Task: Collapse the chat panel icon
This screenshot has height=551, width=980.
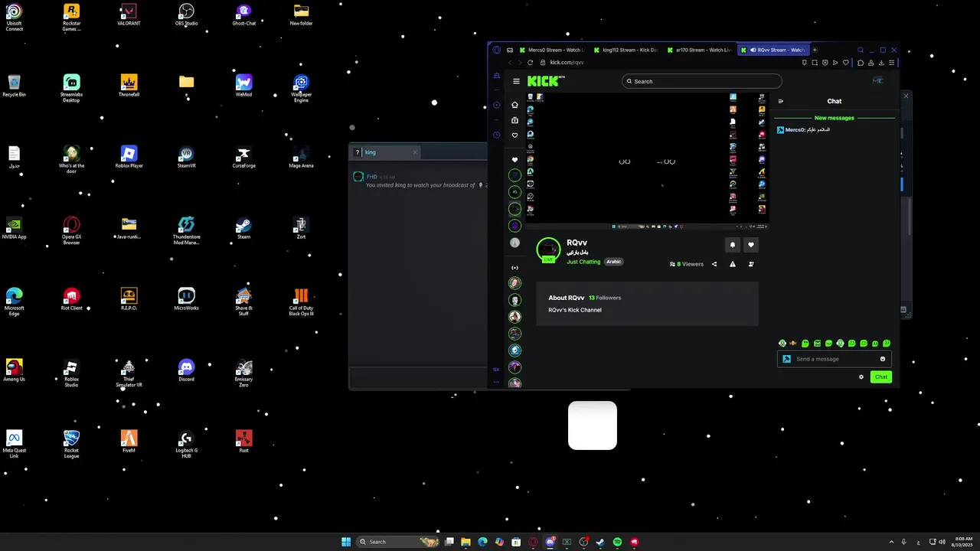Action: 780,101
